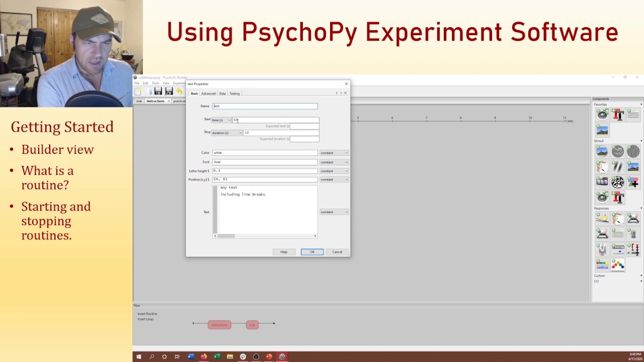Open the View menu

(x=166, y=83)
